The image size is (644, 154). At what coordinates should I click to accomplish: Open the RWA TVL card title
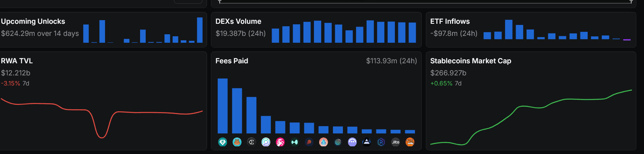17,61
